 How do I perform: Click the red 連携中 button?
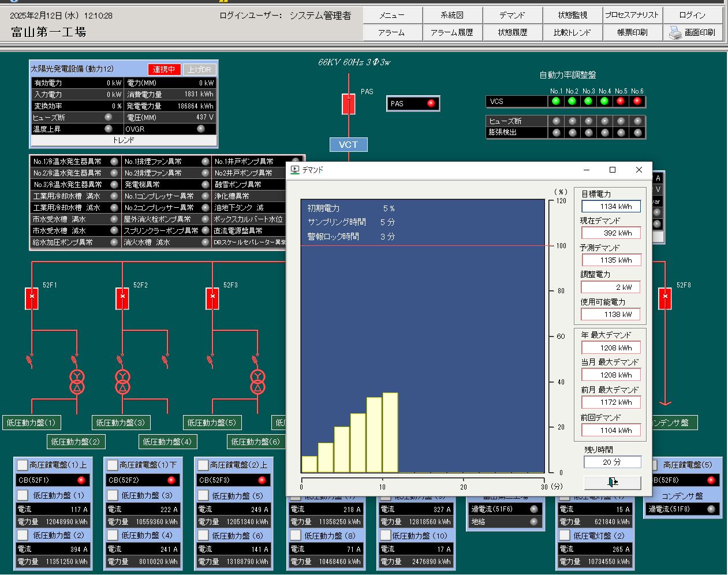pyautogui.click(x=165, y=69)
